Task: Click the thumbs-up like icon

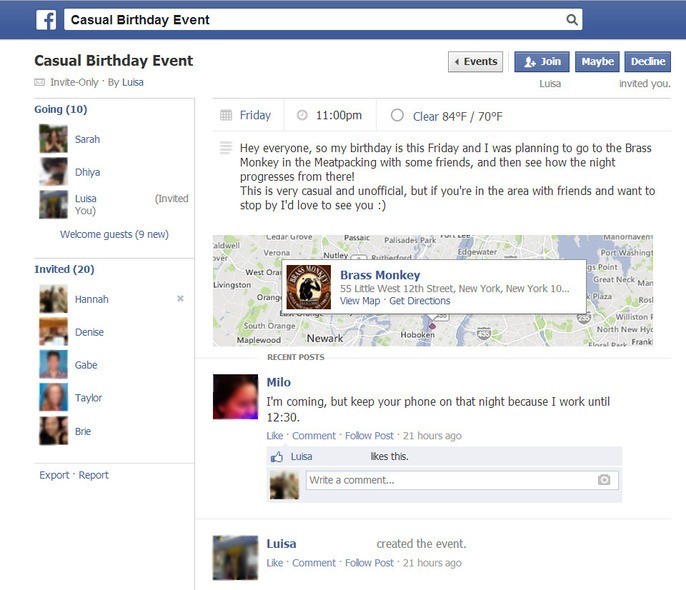Action: (276, 457)
